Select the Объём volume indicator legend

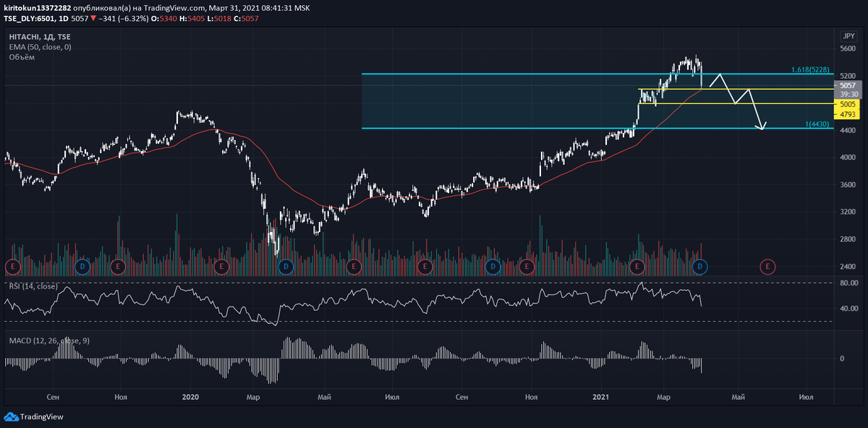tap(22, 56)
